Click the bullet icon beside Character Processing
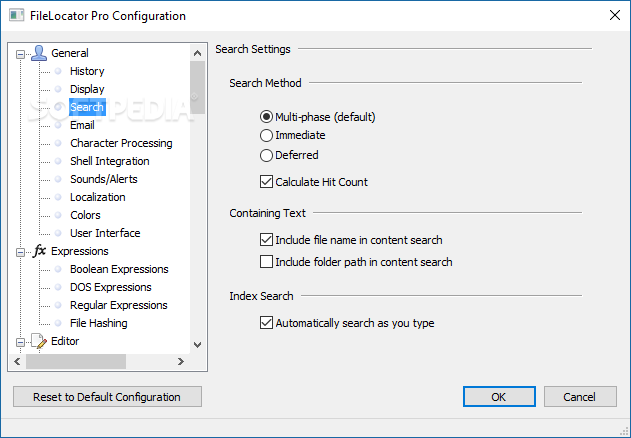 pos(58,143)
